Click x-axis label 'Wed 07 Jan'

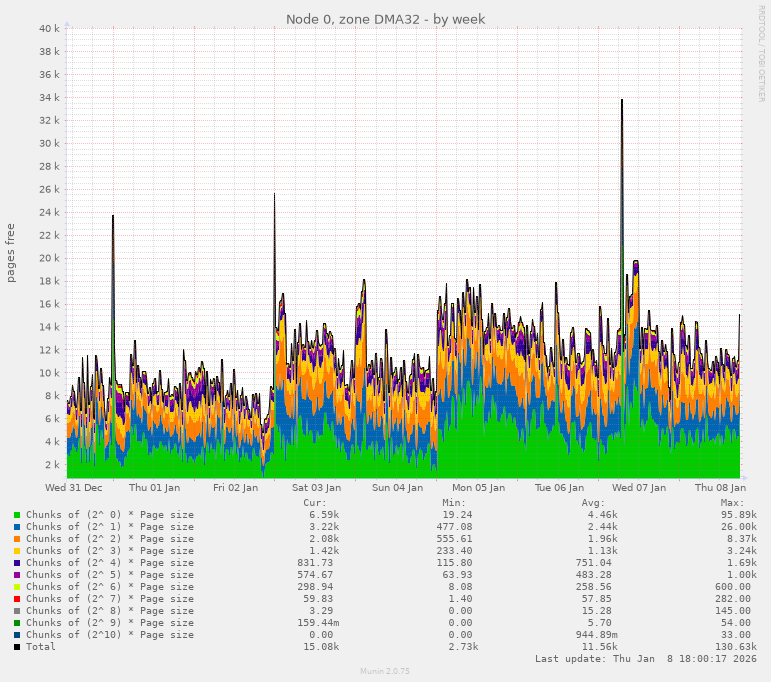click(639, 488)
